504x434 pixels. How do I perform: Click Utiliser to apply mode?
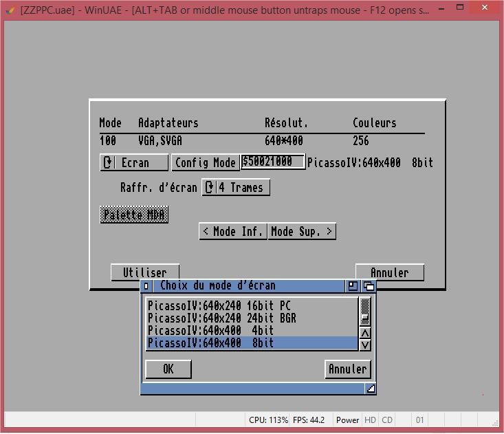pos(145,272)
